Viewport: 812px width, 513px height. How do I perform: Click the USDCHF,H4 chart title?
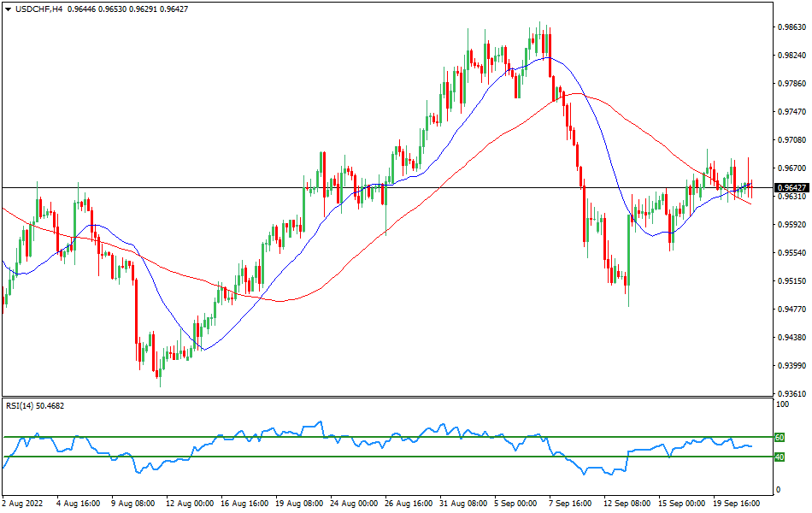point(36,8)
